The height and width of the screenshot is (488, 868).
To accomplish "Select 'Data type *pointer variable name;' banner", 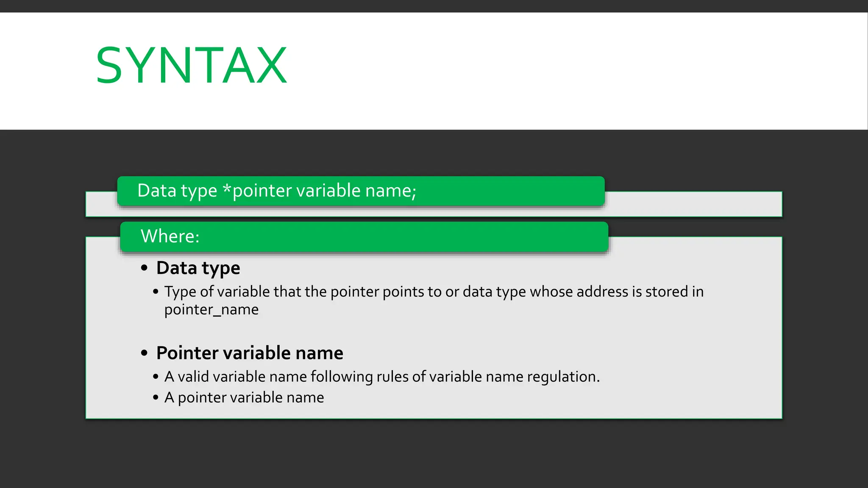I will pyautogui.click(x=361, y=191).
